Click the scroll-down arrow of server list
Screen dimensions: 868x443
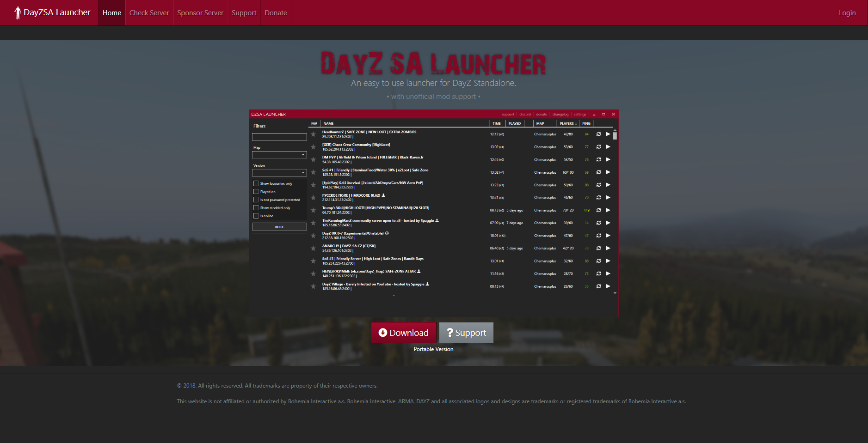pyautogui.click(x=615, y=293)
